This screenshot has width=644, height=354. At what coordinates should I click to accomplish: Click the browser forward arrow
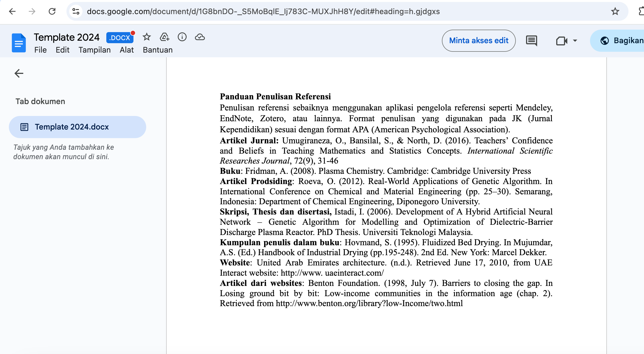(32, 11)
